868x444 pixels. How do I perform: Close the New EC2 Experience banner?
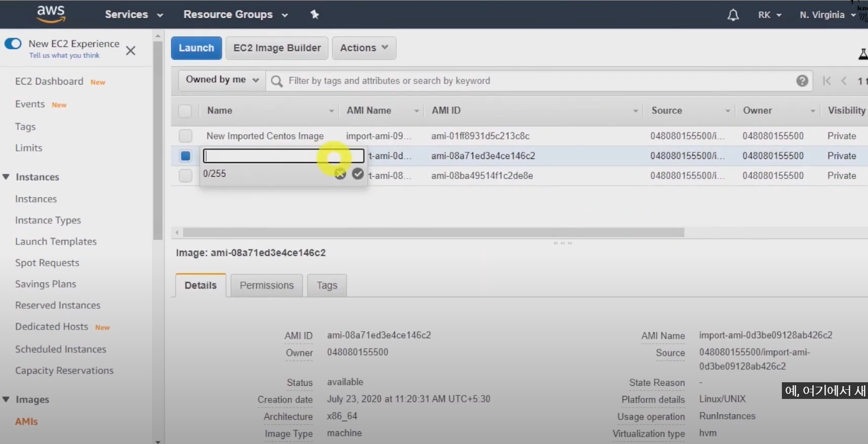(131, 51)
